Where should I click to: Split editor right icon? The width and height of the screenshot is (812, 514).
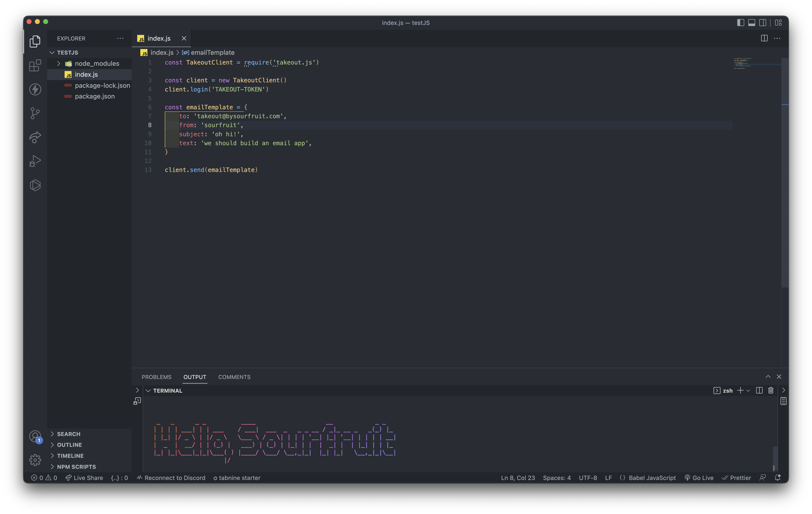click(x=764, y=38)
